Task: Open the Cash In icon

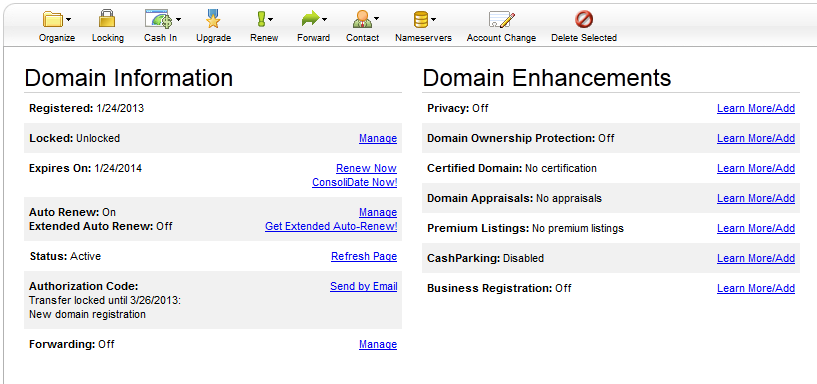Action: [x=157, y=19]
